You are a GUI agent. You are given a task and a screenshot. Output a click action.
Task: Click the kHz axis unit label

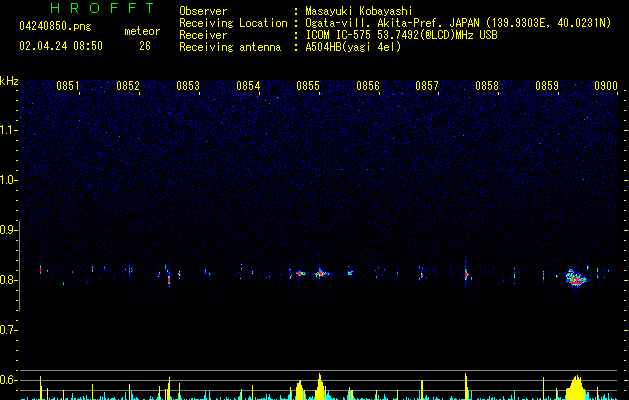coord(9,81)
